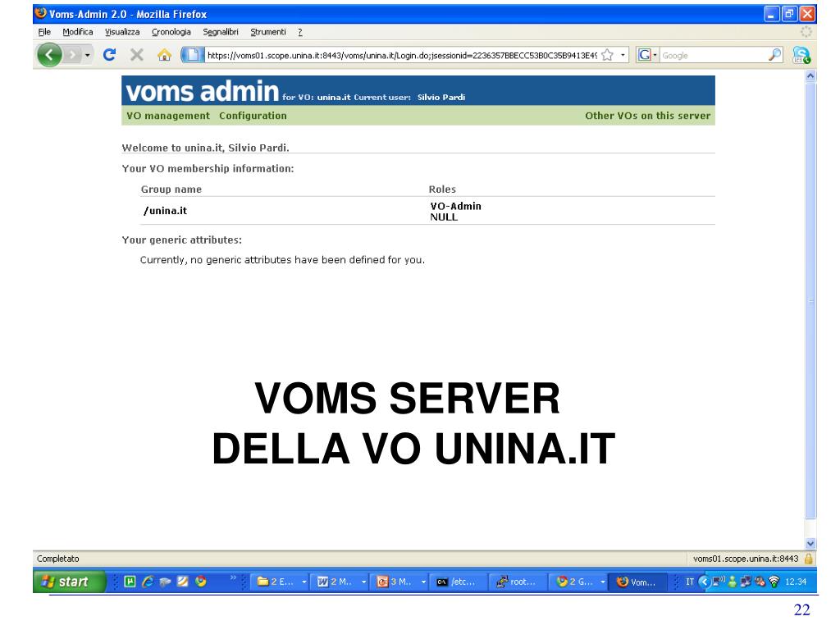Open the grouped Chrome windows taskbar button
This screenshot has width=840, height=630.
[x=580, y=582]
